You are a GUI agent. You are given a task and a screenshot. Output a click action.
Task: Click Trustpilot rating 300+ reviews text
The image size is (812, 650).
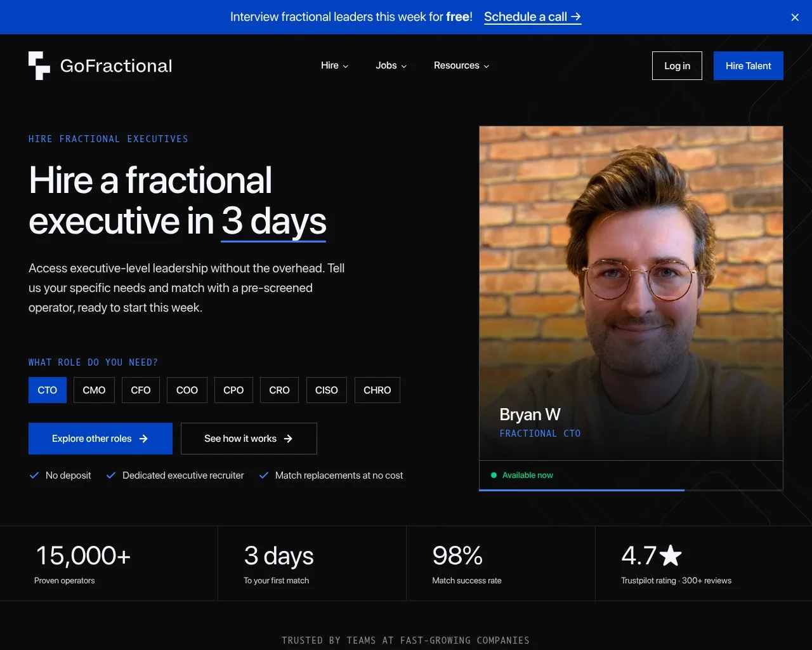pos(676,581)
